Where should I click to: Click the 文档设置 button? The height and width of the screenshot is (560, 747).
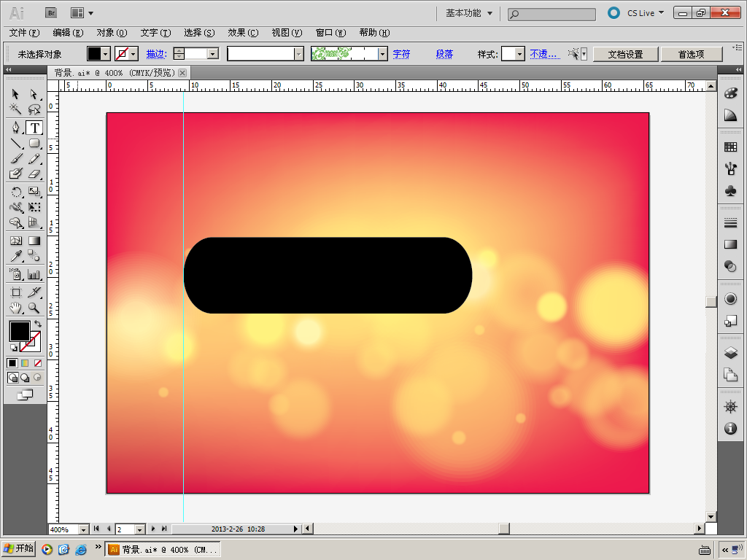point(625,54)
